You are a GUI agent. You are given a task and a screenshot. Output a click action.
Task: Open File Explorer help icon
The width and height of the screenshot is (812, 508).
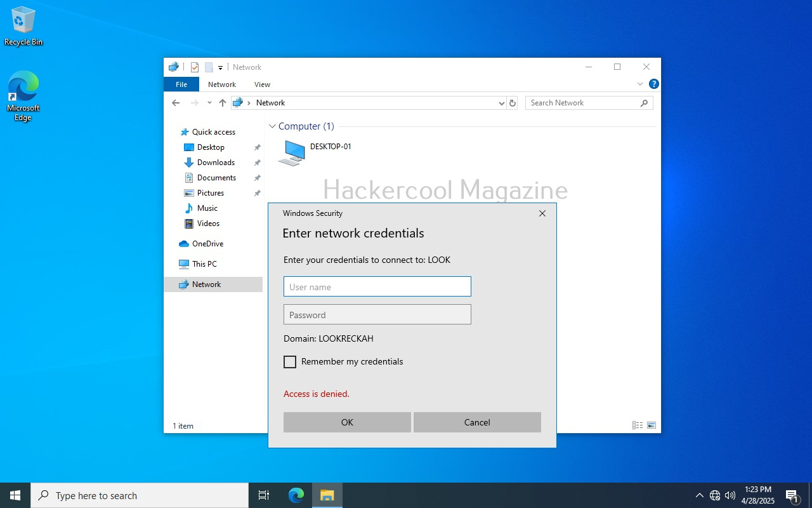coord(654,84)
